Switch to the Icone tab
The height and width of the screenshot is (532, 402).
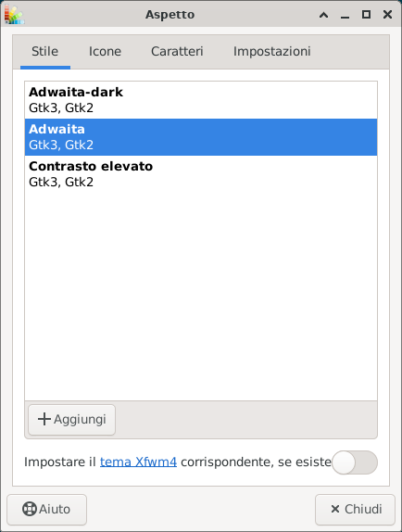click(x=105, y=52)
